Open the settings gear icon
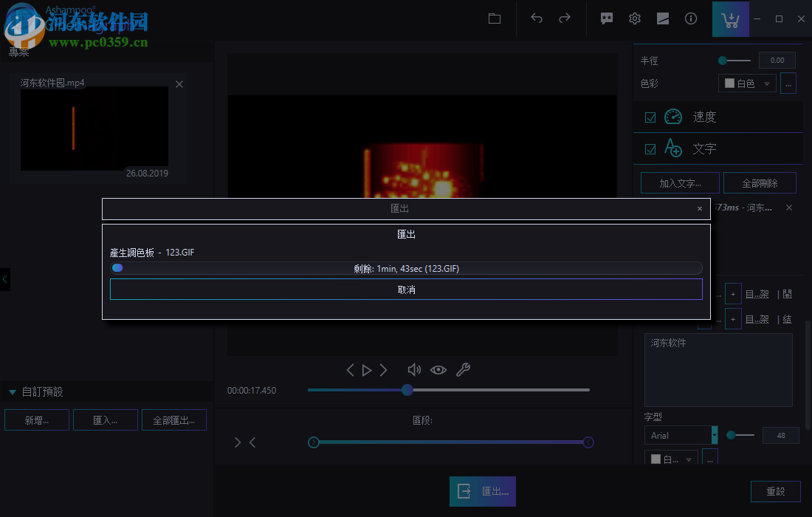This screenshot has width=812, height=517. [634, 18]
